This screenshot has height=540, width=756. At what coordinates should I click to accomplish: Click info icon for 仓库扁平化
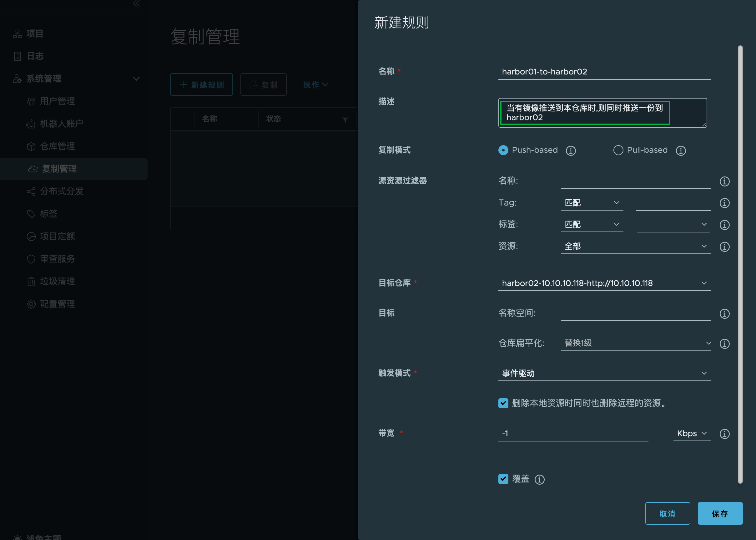pyautogui.click(x=724, y=344)
